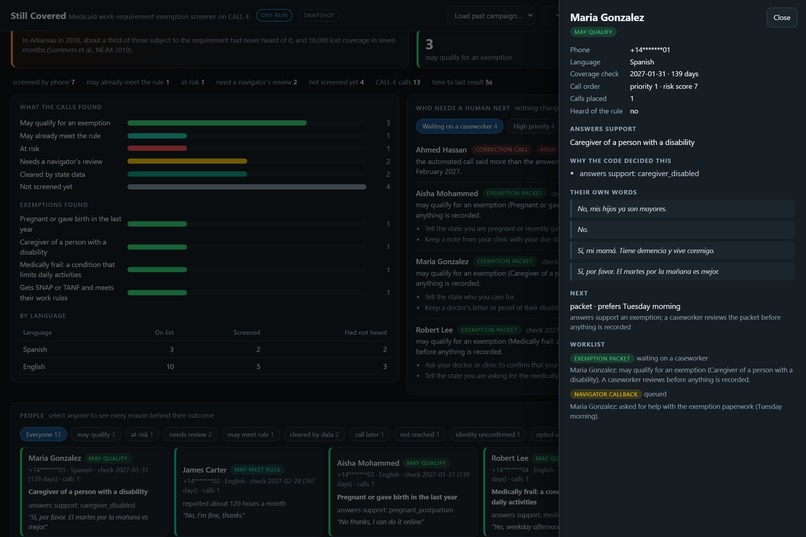Click the "not screened yet 4" stat
The image size is (806, 537).
click(x=336, y=82)
